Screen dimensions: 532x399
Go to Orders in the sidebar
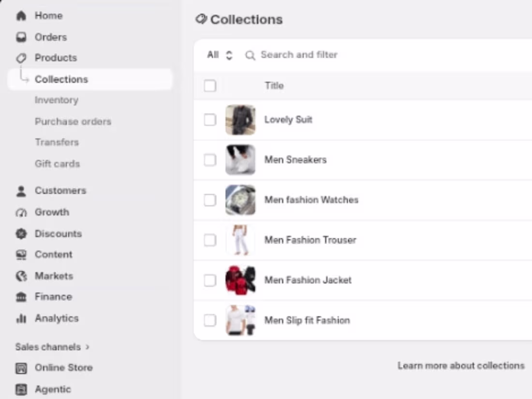coord(51,37)
